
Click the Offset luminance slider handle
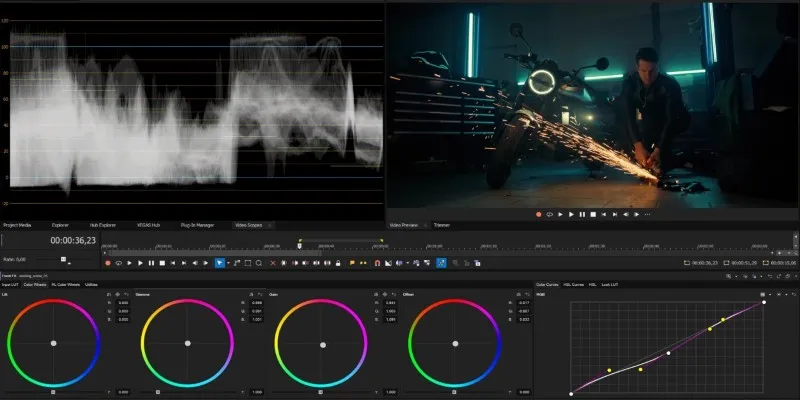(454, 392)
